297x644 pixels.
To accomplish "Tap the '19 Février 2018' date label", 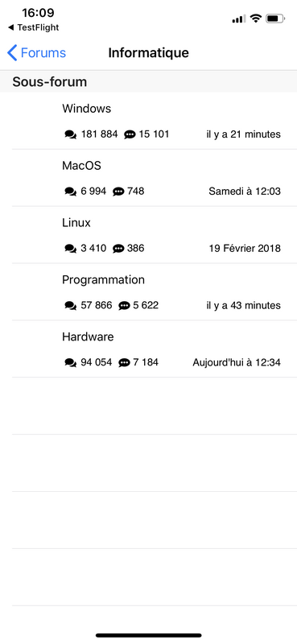I will click(x=245, y=249).
